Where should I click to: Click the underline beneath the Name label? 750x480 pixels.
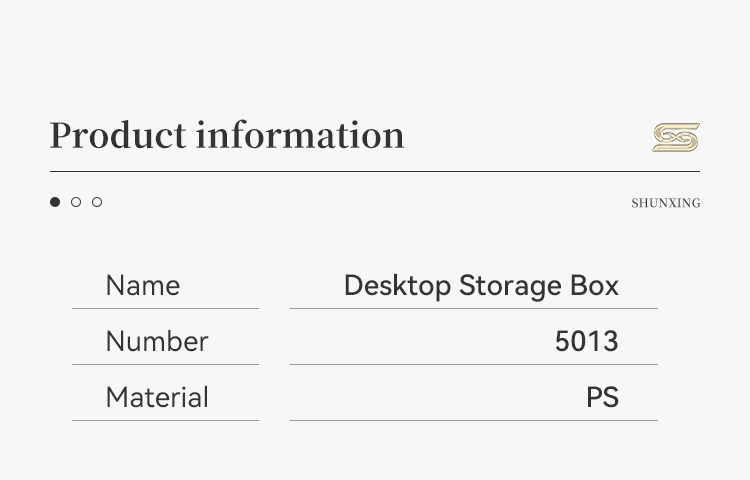click(x=165, y=309)
